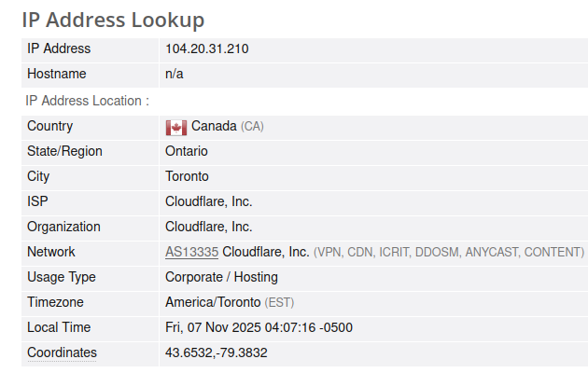Click the America/Toronto timezone value
The image size is (588, 373).
213,302
